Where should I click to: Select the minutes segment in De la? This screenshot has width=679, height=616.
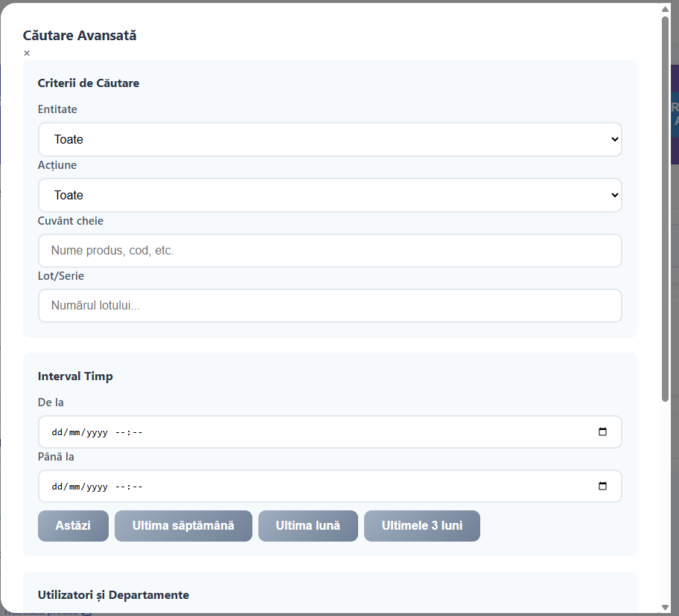[137, 432]
